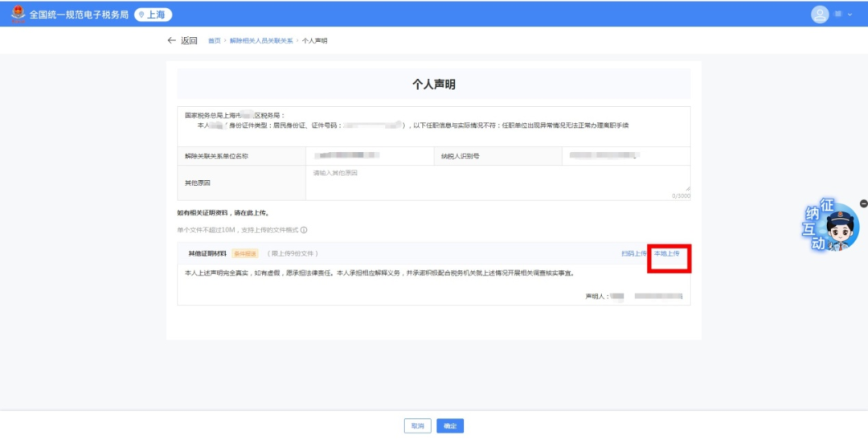Image resolution: width=868 pixels, height=439 pixels.
Task: Click the 扫码上传 link
Action: click(x=633, y=253)
